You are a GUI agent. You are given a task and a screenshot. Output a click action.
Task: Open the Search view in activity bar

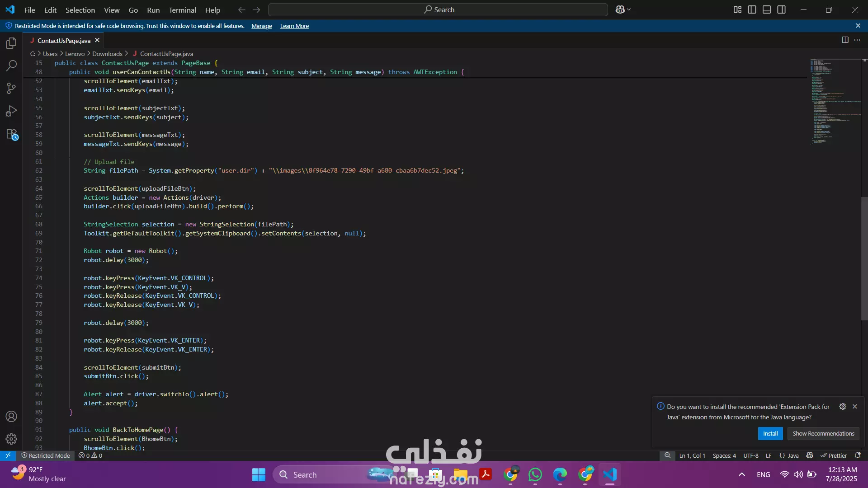point(11,66)
